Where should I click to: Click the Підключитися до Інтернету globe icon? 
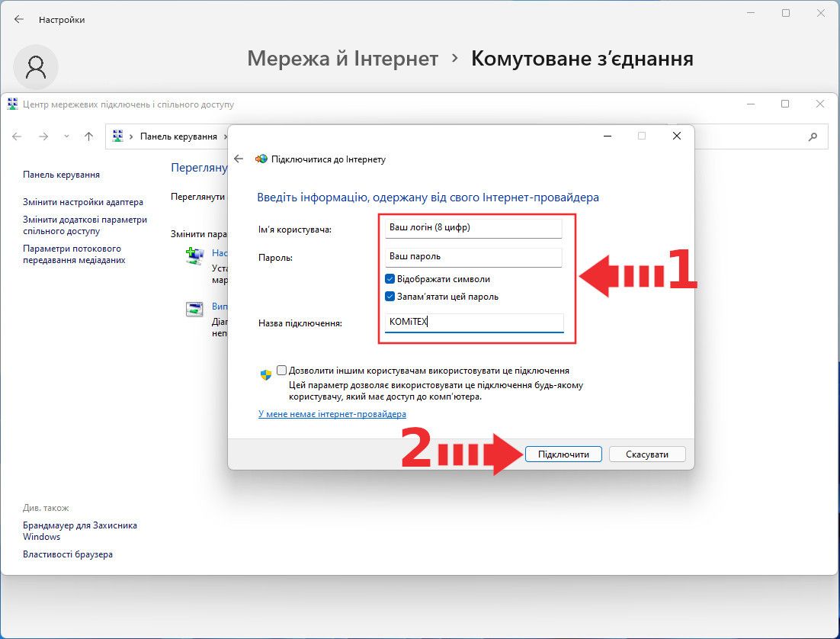261,159
